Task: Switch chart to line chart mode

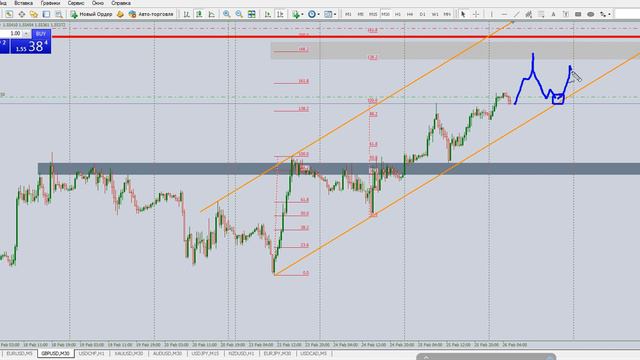Action: click(x=211, y=14)
